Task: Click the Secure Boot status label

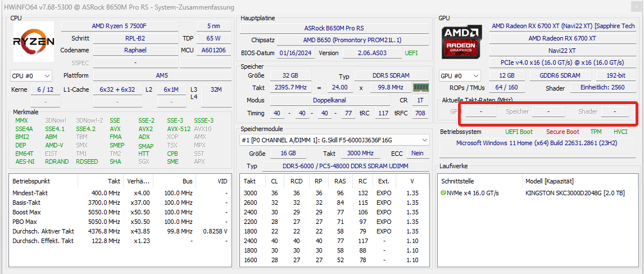Action: [x=563, y=132]
